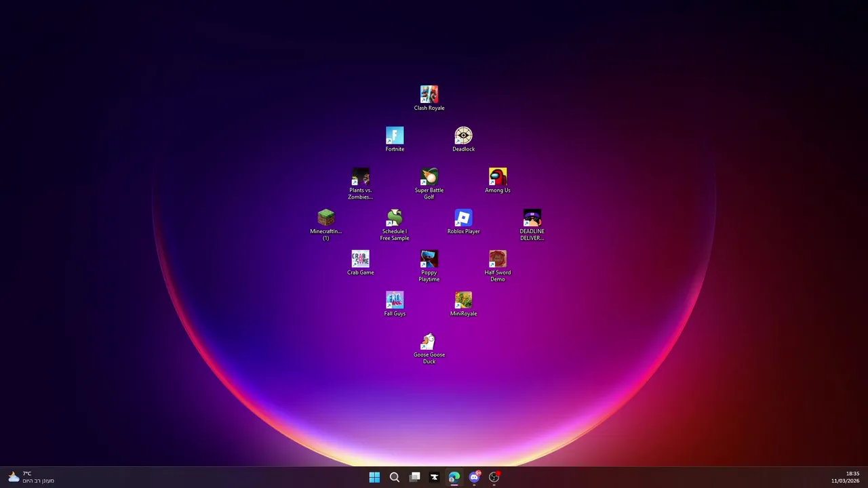This screenshot has height=488, width=868.
Task: Switch to Microsoft Edge in taskbar
Action: (x=454, y=477)
